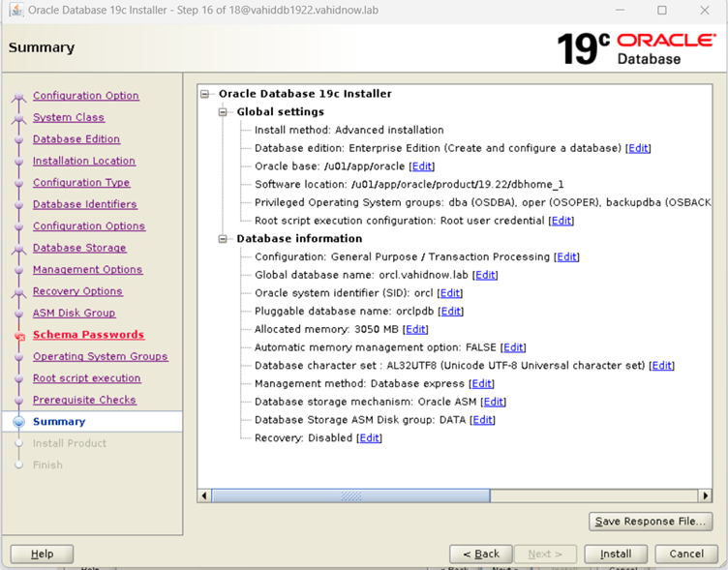Click the Java icon in the title bar
Image resolution: width=728 pixels, height=570 pixels.
15,10
